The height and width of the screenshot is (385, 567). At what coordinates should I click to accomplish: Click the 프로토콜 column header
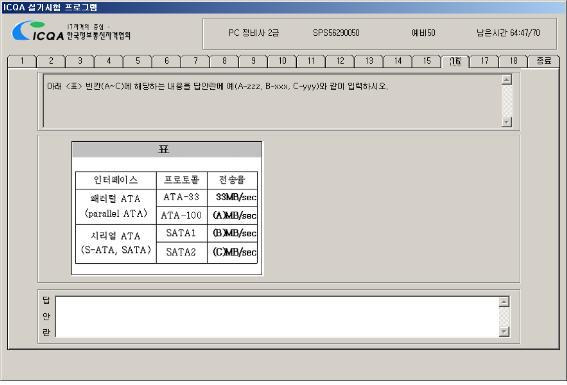coord(182,180)
